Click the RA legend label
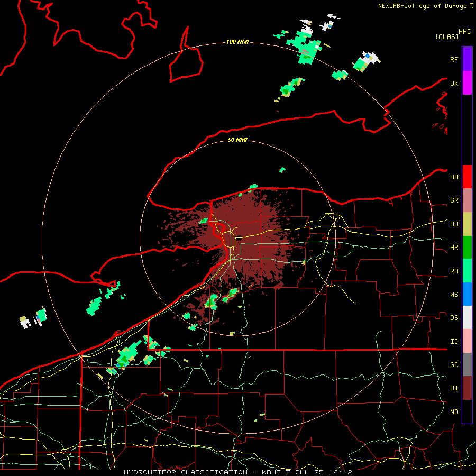This screenshot has height=476, width=476. pyautogui.click(x=454, y=271)
